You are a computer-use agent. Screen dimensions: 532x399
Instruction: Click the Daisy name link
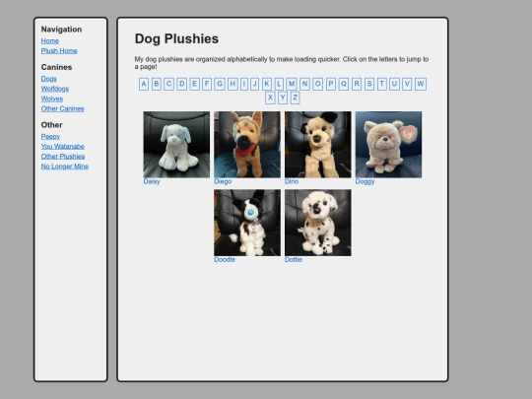click(152, 181)
